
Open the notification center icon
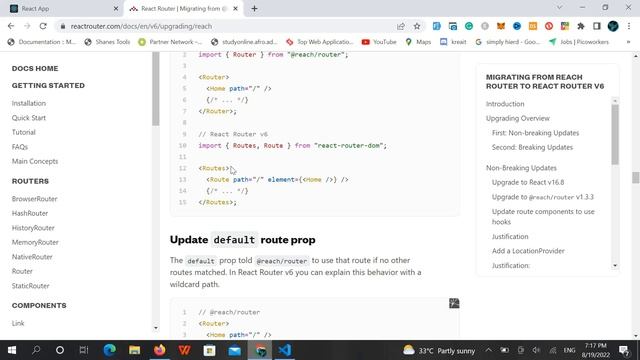(624, 350)
